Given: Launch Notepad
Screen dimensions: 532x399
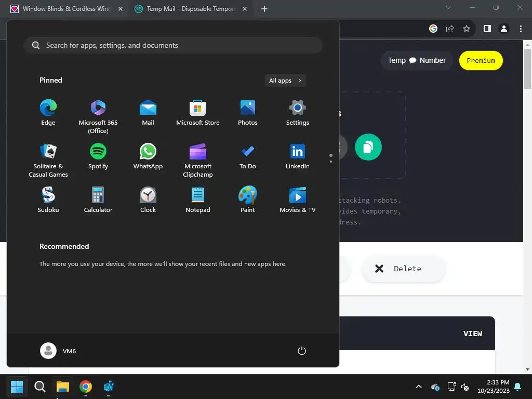Looking at the screenshot, I should (x=198, y=200).
